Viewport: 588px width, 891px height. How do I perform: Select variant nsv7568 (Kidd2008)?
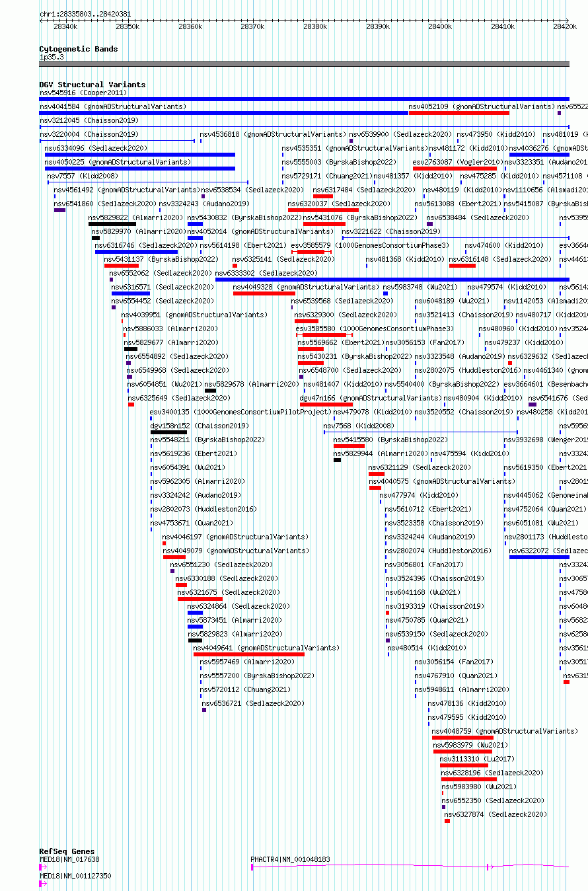359,426
